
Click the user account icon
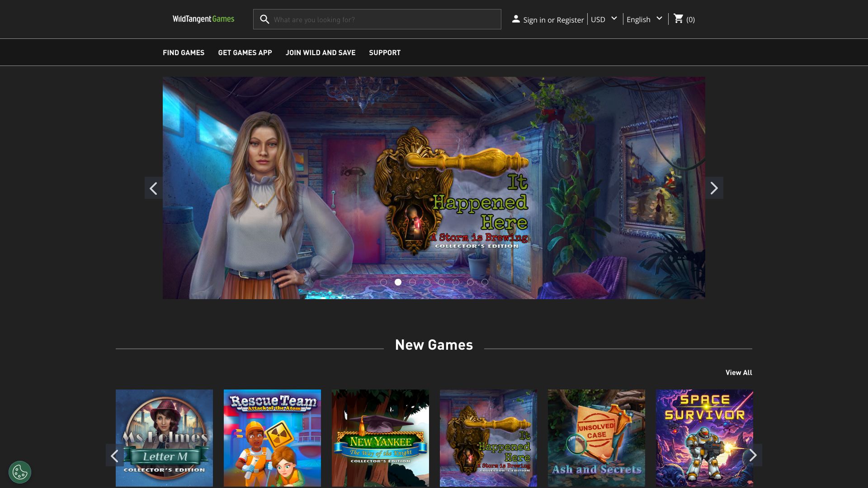pos(516,19)
